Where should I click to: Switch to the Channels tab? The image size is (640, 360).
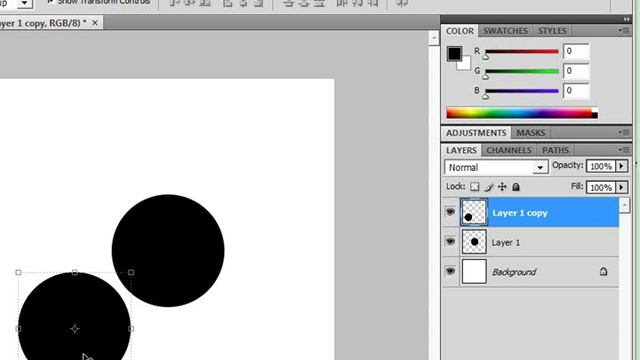click(x=509, y=150)
